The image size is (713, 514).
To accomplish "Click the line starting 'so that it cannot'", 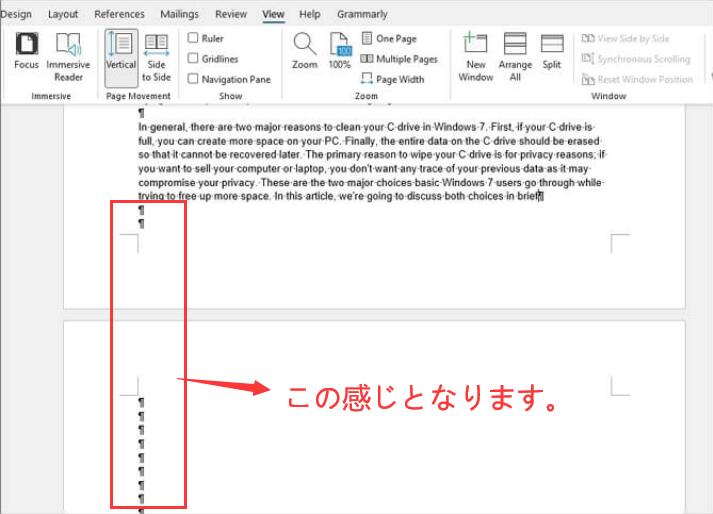I will pos(372,155).
